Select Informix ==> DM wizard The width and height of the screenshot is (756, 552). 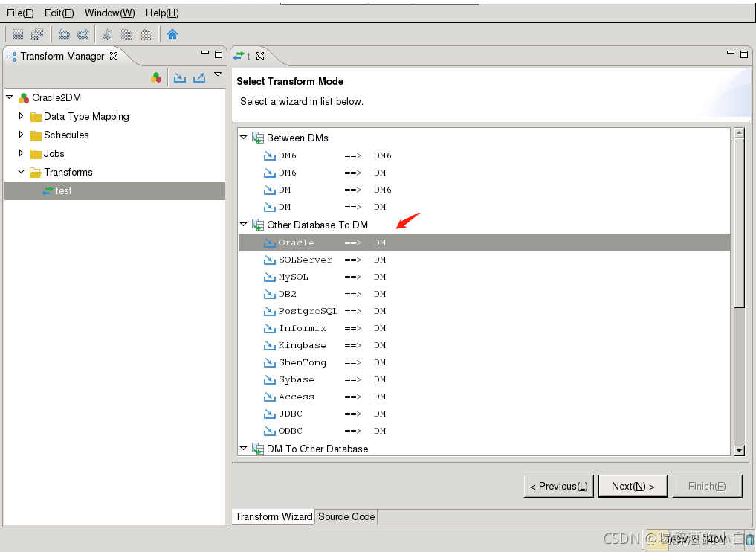[484, 328]
